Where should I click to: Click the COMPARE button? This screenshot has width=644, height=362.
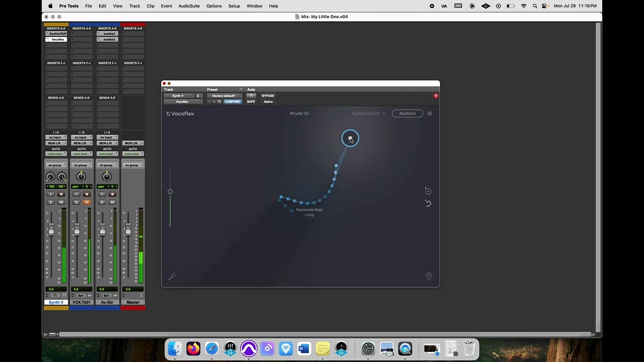pyautogui.click(x=232, y=102)
